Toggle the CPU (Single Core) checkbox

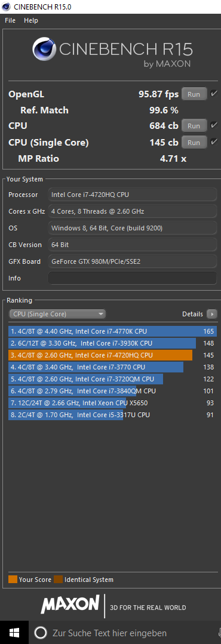(x=214, y=142)
